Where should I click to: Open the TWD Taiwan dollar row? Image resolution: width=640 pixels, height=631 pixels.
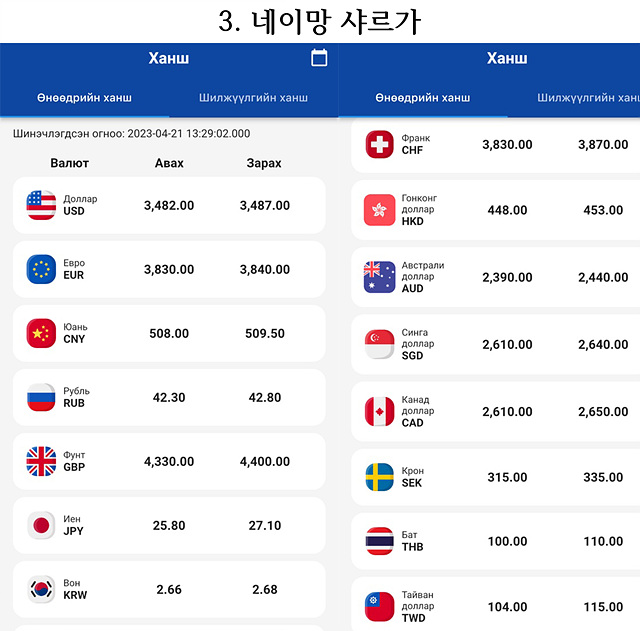(496, 604)
